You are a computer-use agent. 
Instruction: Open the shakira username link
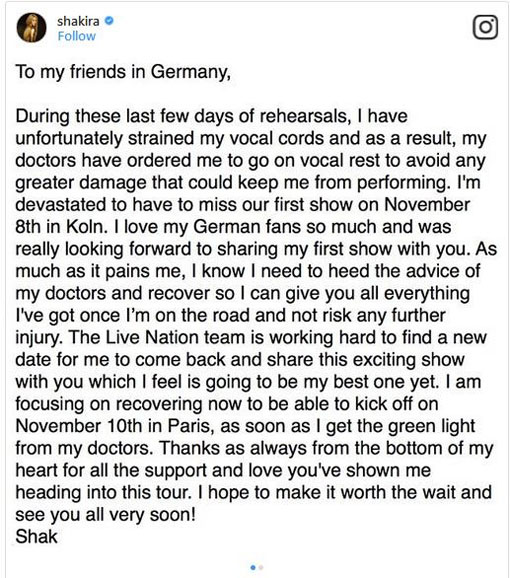point(78,21)
